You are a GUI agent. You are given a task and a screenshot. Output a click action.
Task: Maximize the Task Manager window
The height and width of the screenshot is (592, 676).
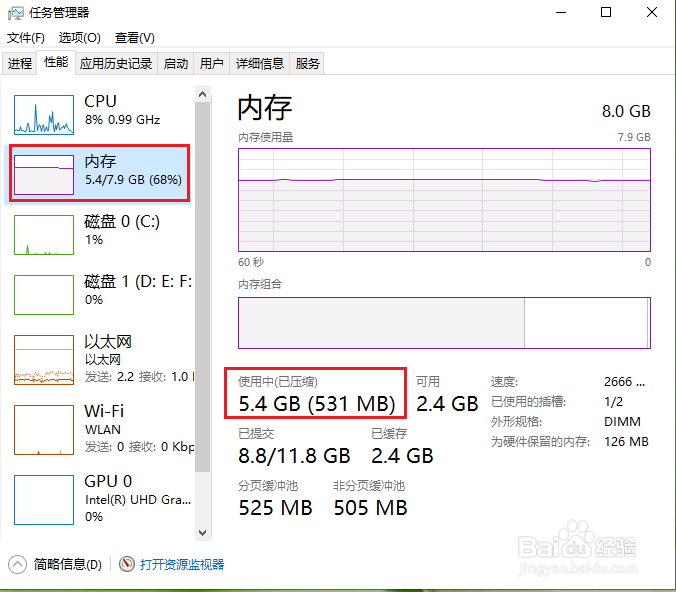tap(606, 13)
